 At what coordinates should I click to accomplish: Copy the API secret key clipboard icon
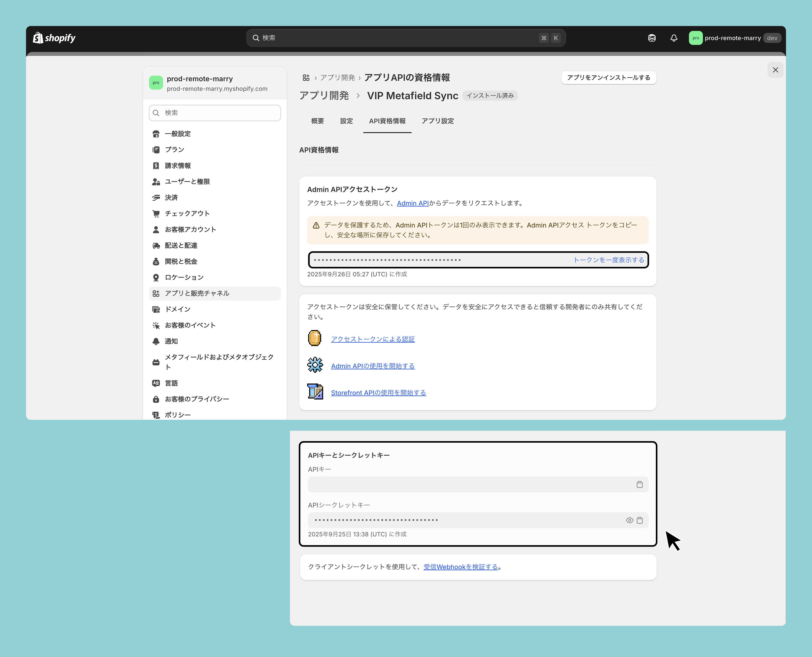(640, 520)
